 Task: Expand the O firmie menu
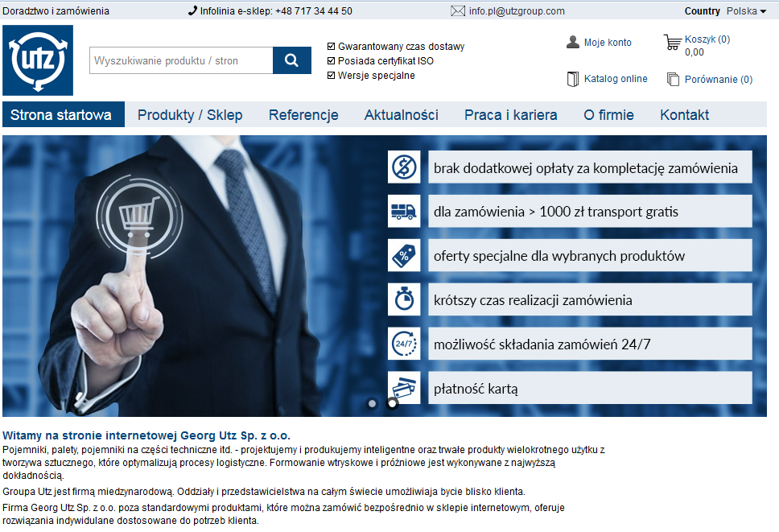coord(608,115)
